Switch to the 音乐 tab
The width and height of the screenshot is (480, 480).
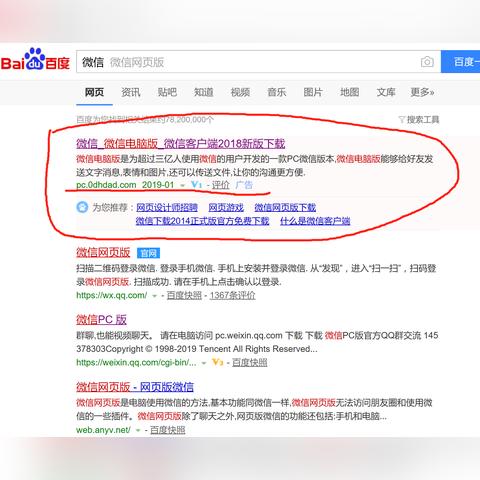(277, 92)
